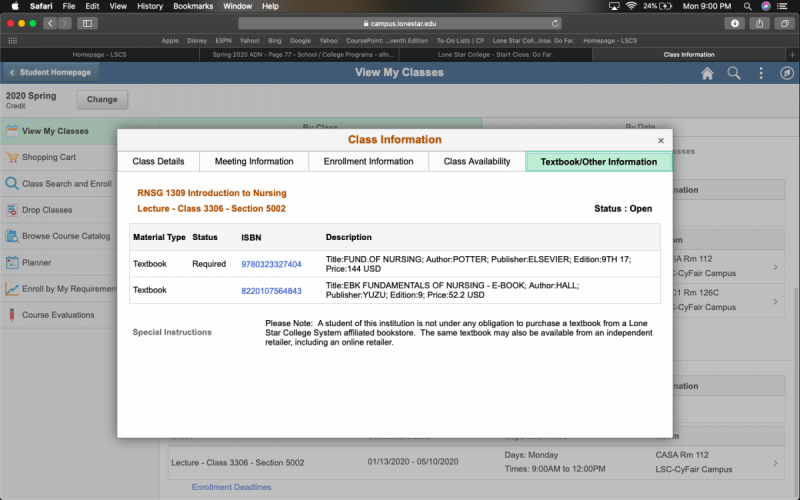Open the Enrollment Information tab
Viewport: 800px width, 500px height.
click(368, 161)
